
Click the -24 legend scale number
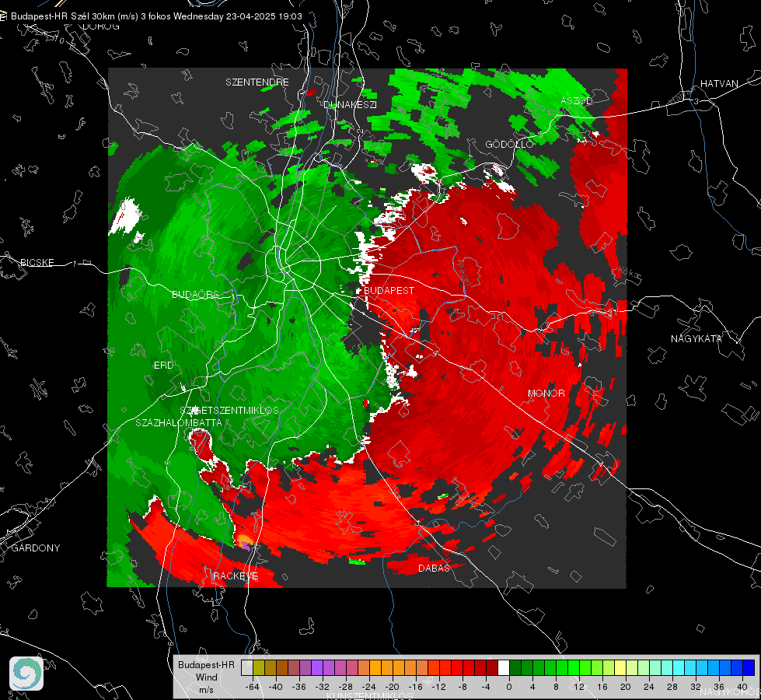click(x=369, y=687)
